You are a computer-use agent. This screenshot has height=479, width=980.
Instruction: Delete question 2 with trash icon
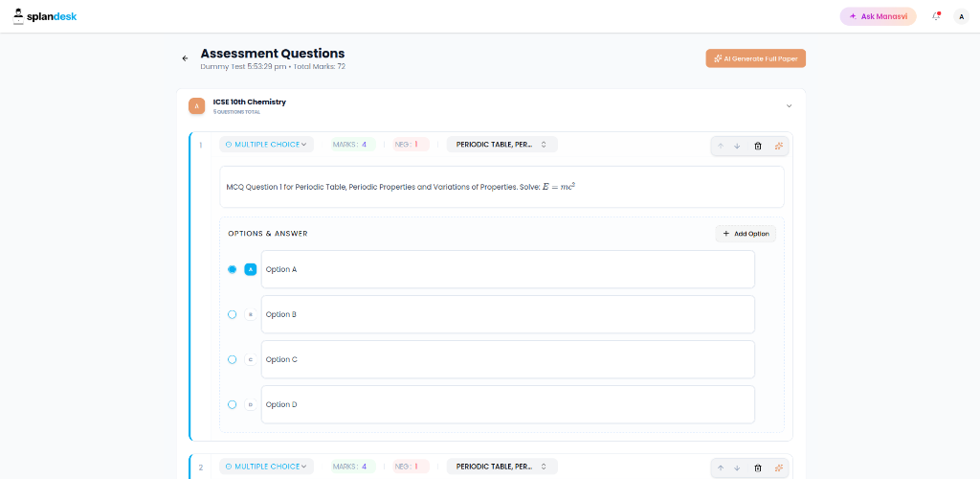pos(758,468)
